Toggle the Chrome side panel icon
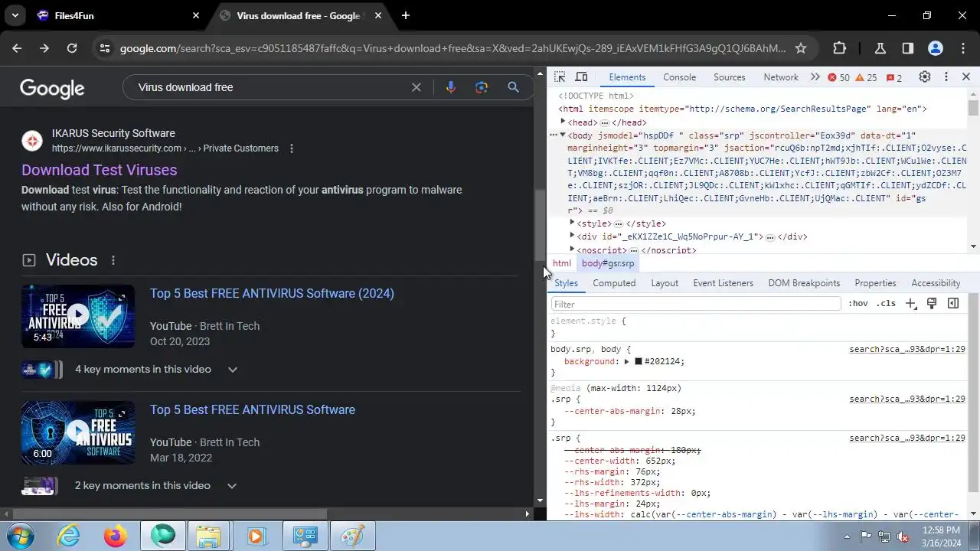This screenshot has width=980, height=551. (908, 48)
